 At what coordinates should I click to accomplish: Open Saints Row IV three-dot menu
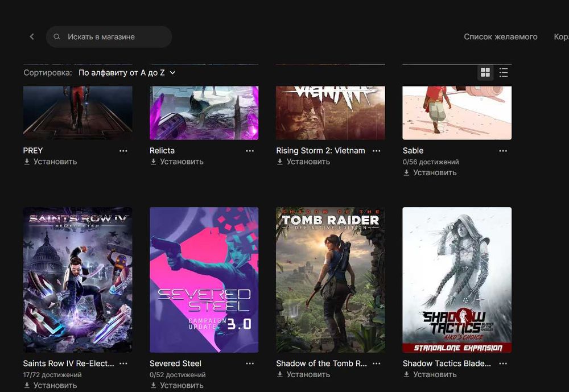[123, 364]
